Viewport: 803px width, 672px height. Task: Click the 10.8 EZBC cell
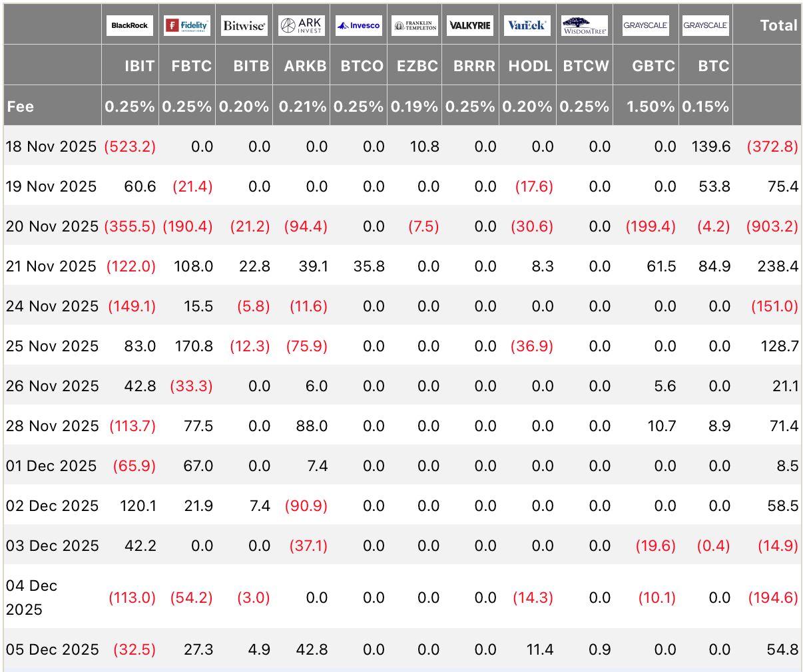(x=426, y=146)
